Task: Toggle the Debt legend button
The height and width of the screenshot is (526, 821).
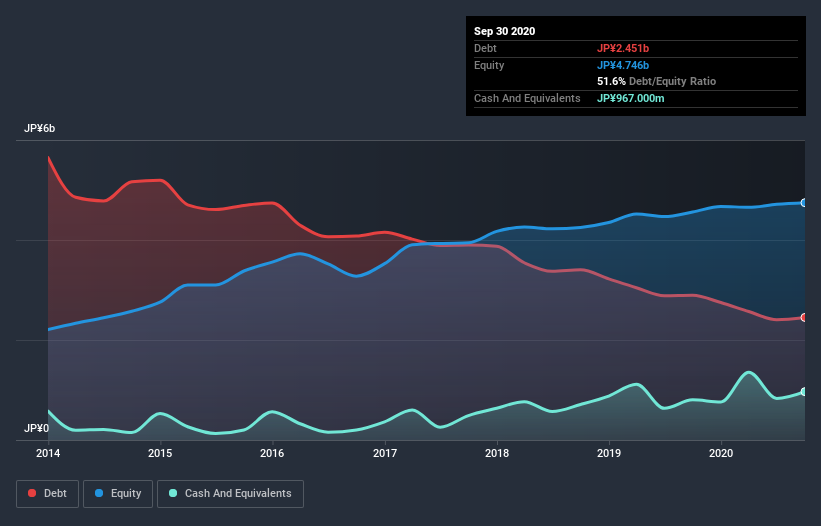Action: pyautogui.click(x=47, y=494)
